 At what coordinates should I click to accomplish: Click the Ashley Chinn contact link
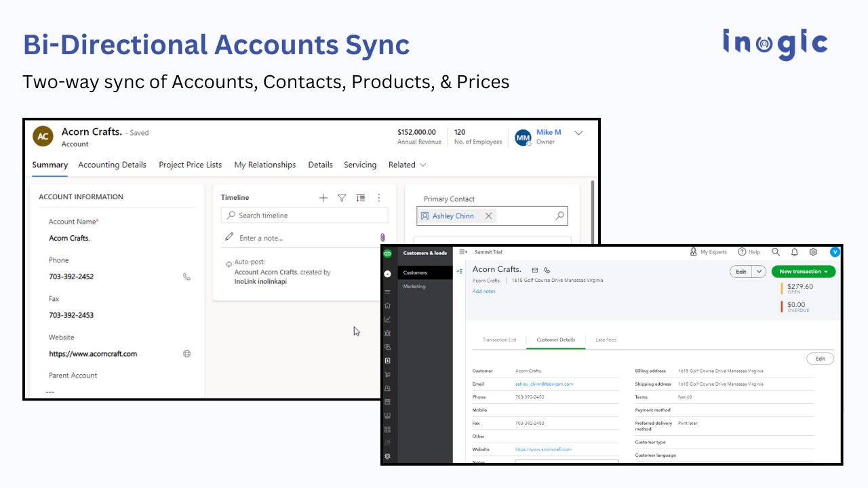[453, 216]
